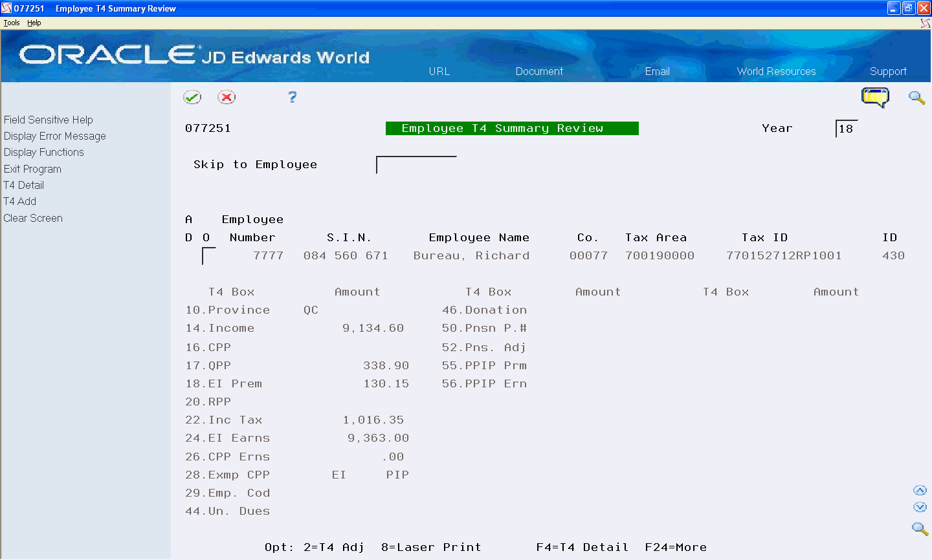Click CPP Erns amount .00
The image size is (932, 560).
tap(393, 457)
